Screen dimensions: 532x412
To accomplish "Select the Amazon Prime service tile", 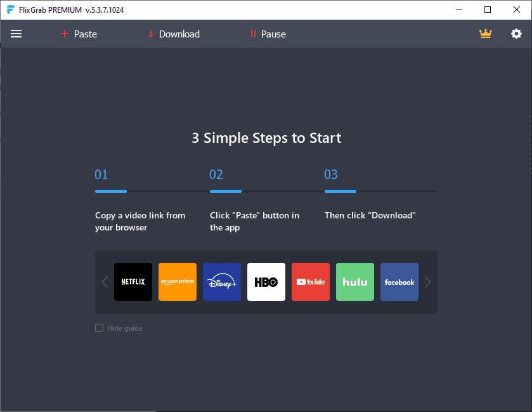I will click(178, 282).
